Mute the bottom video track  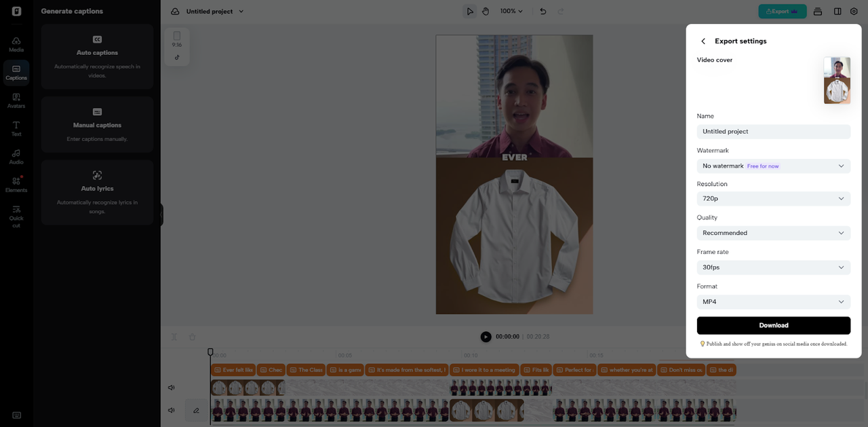[x=172, y=410]
